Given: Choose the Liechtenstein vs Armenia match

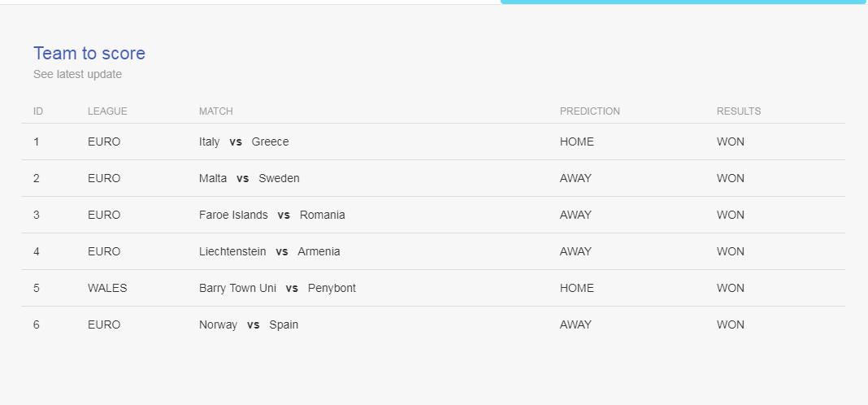Looking at the screenshot, I should 270,251.
